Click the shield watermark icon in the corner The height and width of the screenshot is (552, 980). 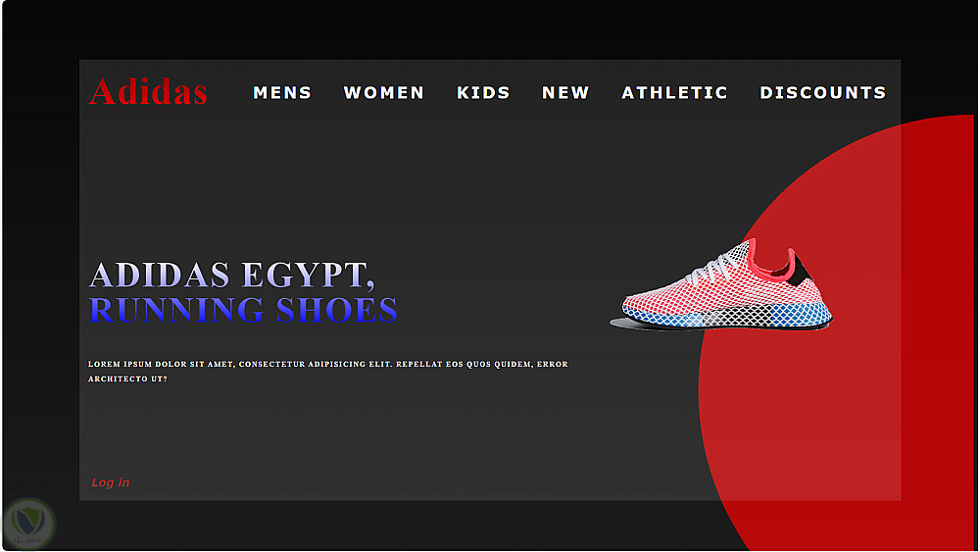[28, 524]
